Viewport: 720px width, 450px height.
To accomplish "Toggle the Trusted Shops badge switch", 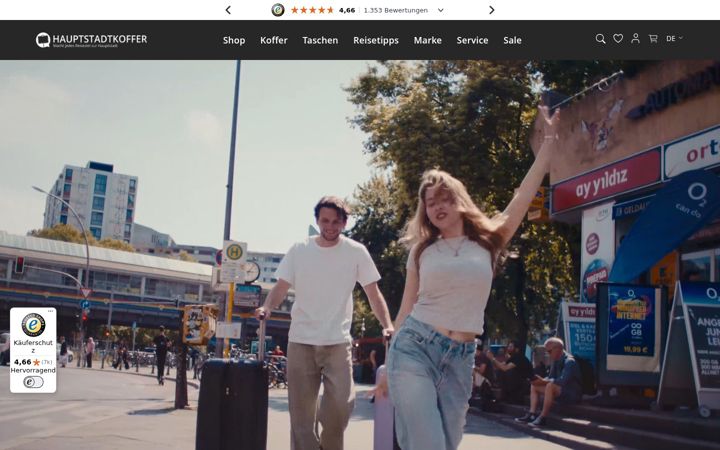I will click(33, 382).
